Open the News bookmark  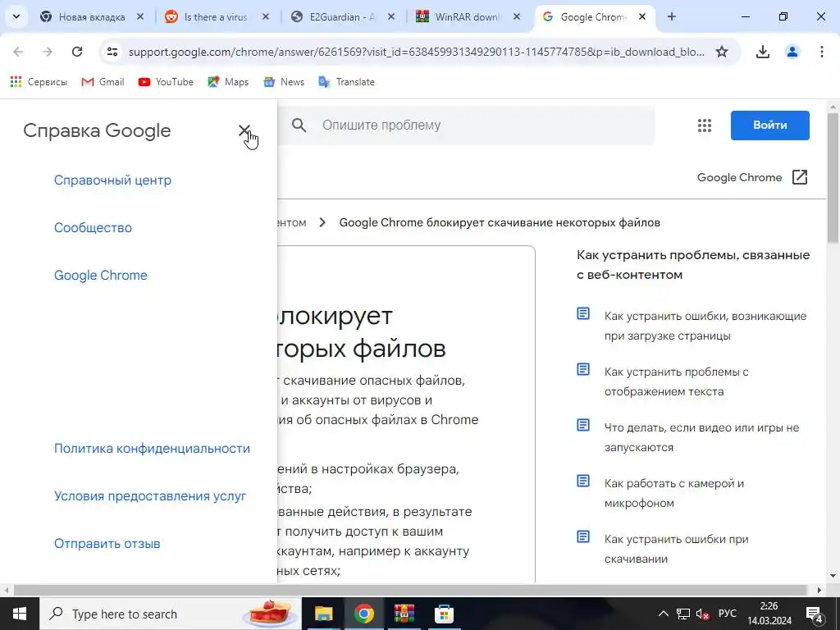tap(284, 82)
